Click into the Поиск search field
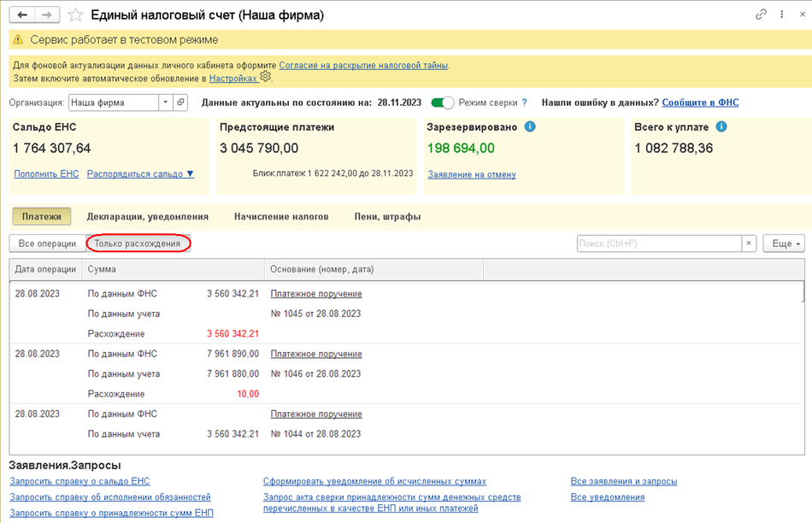The image size is (812, 523). pyautogui.click(x=658, y=244)
